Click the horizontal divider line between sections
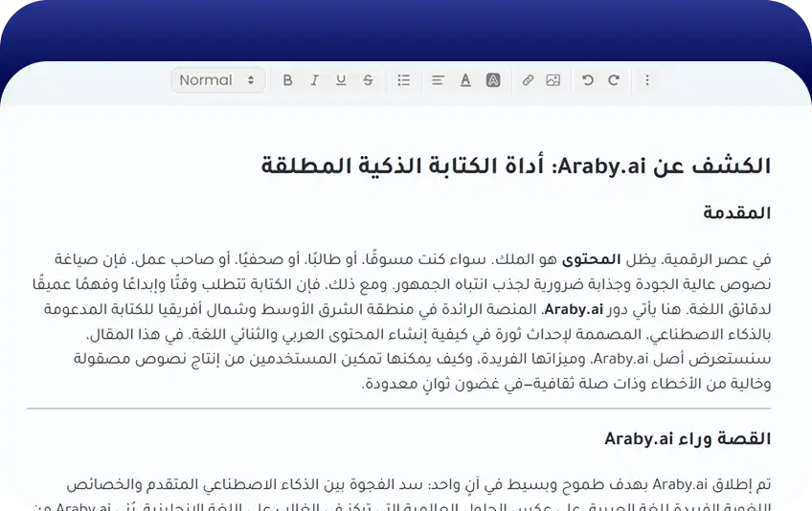The width and height of the screenshot is (812, 511). pos(398,410)
